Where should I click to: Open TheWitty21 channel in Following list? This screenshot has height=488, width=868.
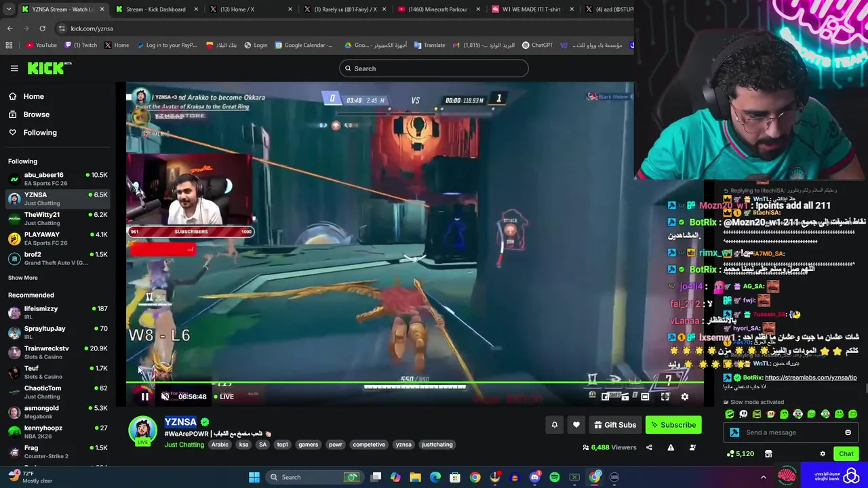point(58,218)
